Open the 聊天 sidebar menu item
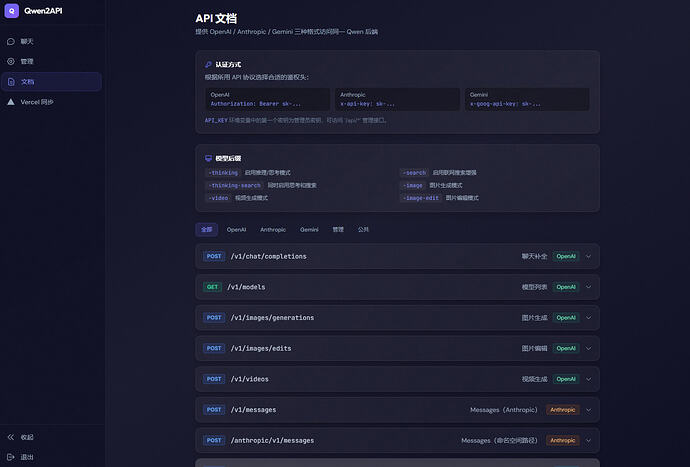Viewport: 690px width, 467px height. pyautogui.click(x=51, y=41)
